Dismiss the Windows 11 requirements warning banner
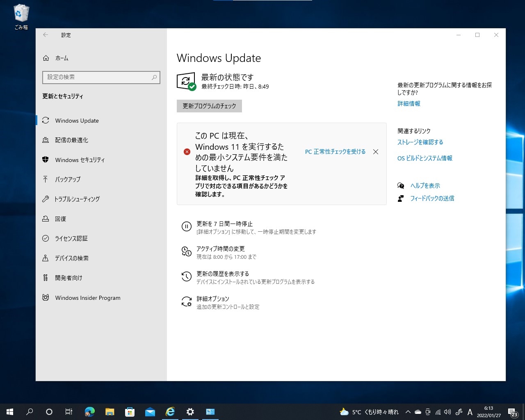The width and height of the screenshot is (525, 420). [x=375, y=151]
